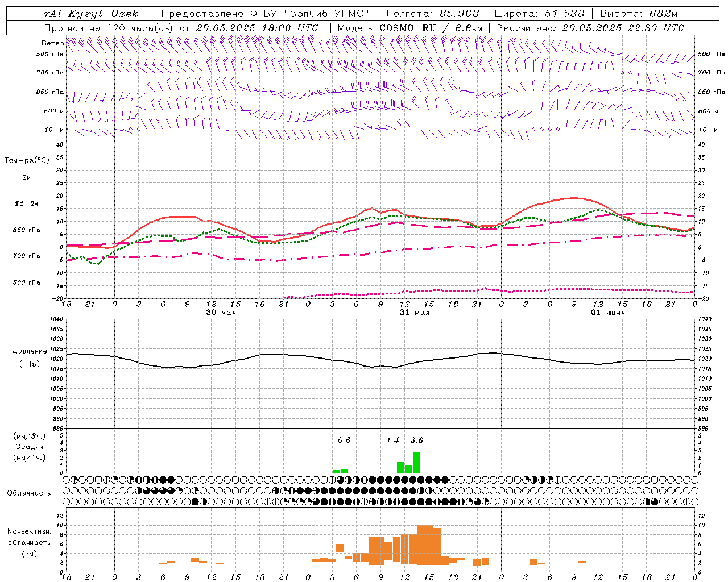The height and width of the screenshot is (582, 728).
Task: Click the 01 июня date label
Action: click(x=607, y=313)
